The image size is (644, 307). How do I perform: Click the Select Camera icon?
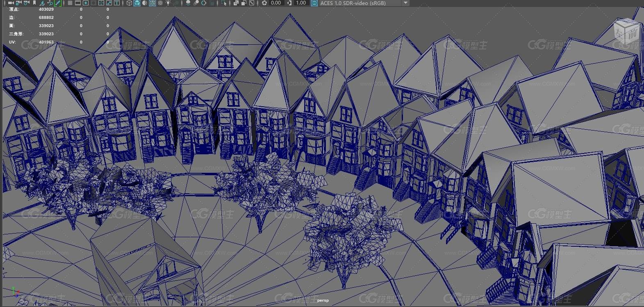(11, 3)
